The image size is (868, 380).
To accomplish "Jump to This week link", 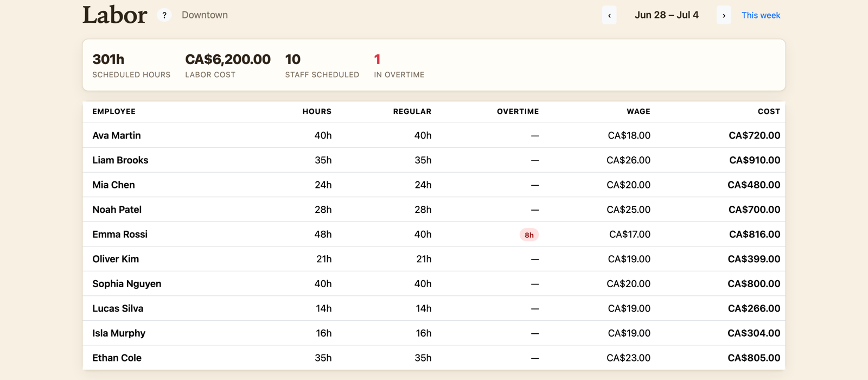I will tap(761, 15).
